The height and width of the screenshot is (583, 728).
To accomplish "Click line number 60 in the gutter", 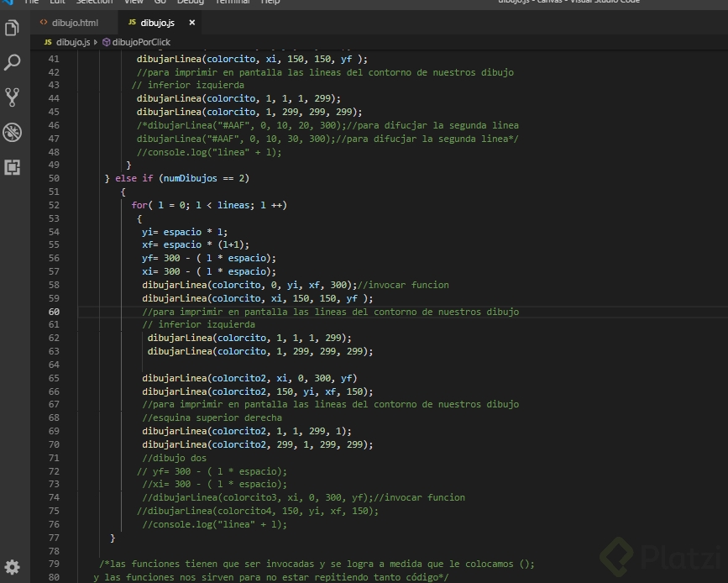I will pos(54,312).
